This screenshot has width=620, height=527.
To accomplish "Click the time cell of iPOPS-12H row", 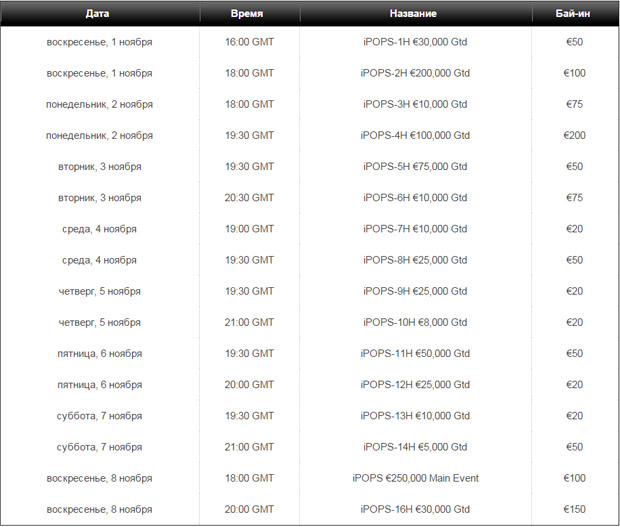I will pyautogui.click(x=250, y=385).
